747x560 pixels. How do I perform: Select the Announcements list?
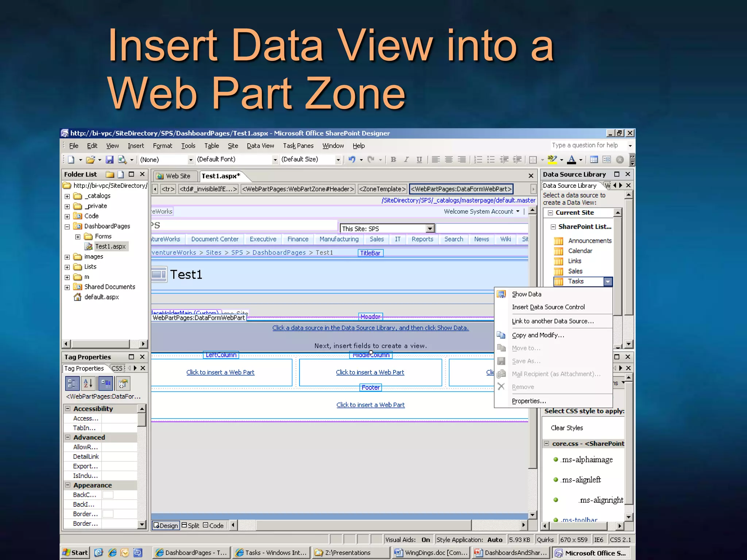tap(589, 241)
